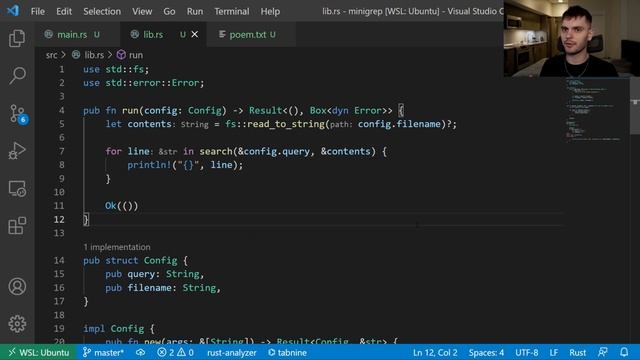Open the Explorer view in activity bar
Viewport: 640px width, 360px height.
coord(17,38)
